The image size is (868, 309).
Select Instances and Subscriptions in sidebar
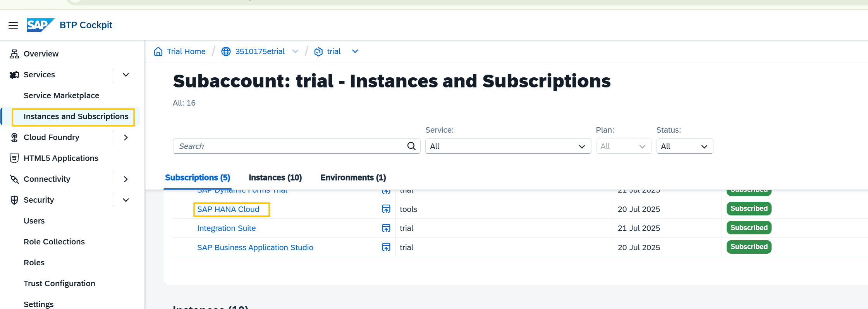76,116
